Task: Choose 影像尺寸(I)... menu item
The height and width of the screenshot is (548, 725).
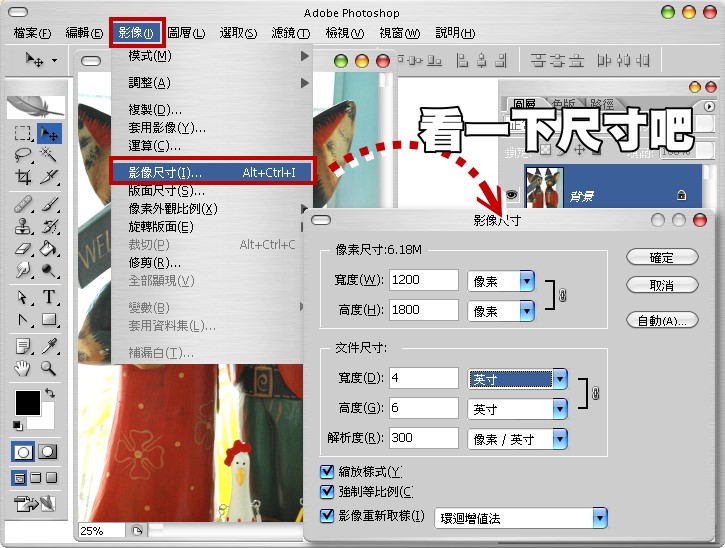Action: tap(212, 172)
